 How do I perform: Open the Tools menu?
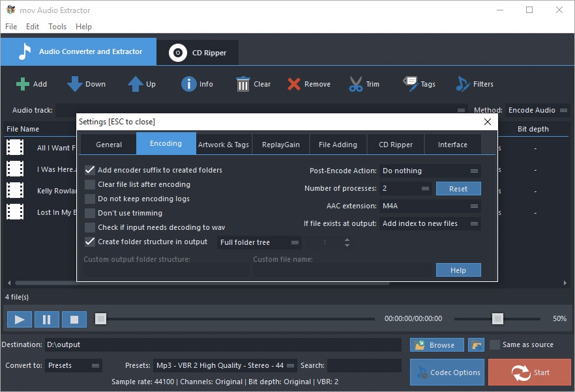coord(57,27)
